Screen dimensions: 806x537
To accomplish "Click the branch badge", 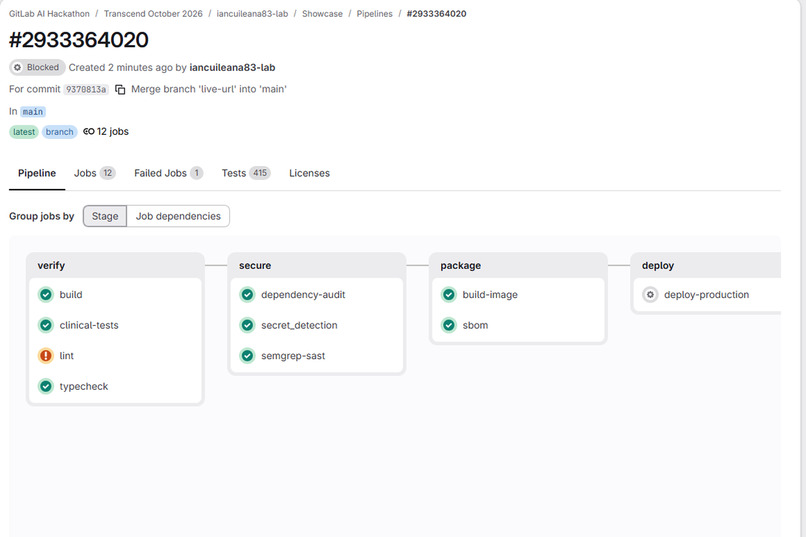I will [x=60, y=132].
